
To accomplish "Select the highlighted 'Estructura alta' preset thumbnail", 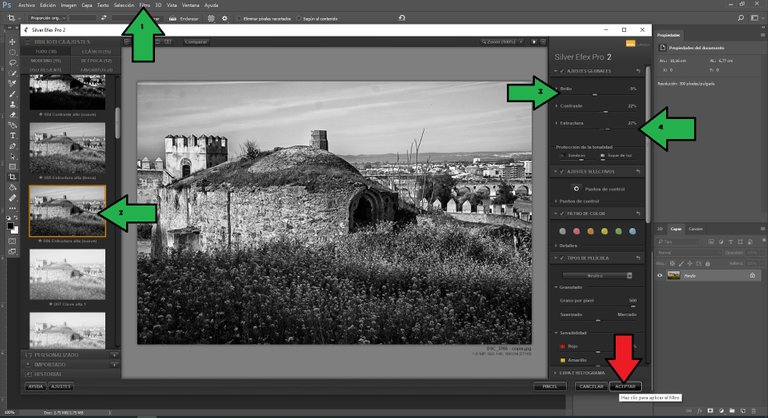I will (67, 211).
